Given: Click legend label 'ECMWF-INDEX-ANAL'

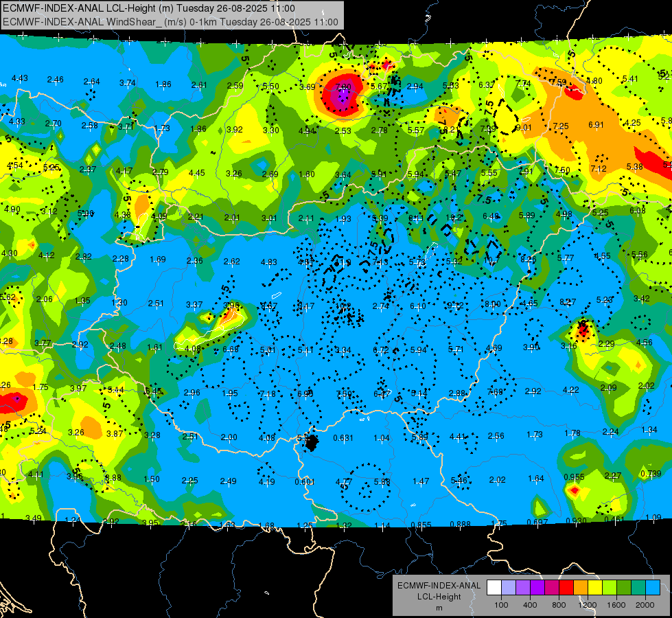Looking at the screenshot, I should (439, 586).
